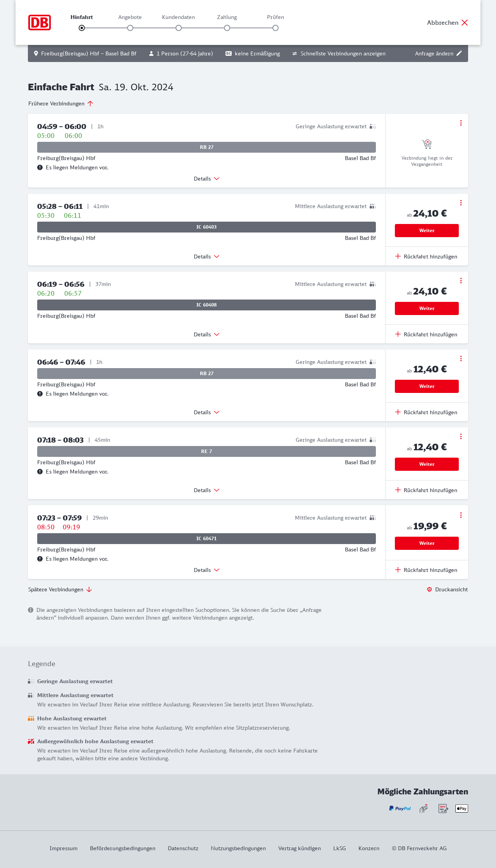Click the Druckansicht printer icon

(429, 589)
